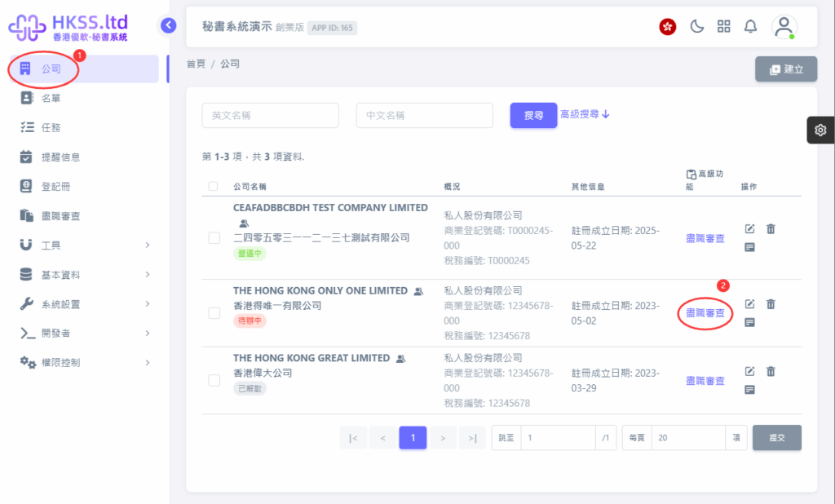Open the settings gear on right edge
Screen dimensions: 835x504
tap(820, 130)
